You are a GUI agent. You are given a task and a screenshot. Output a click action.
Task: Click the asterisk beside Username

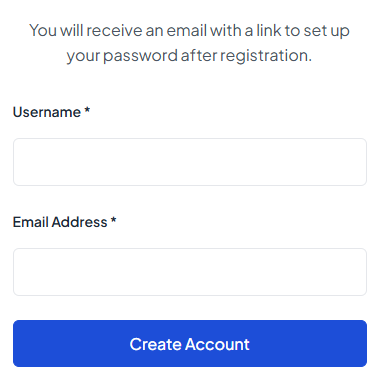click(x=87, y=110)
